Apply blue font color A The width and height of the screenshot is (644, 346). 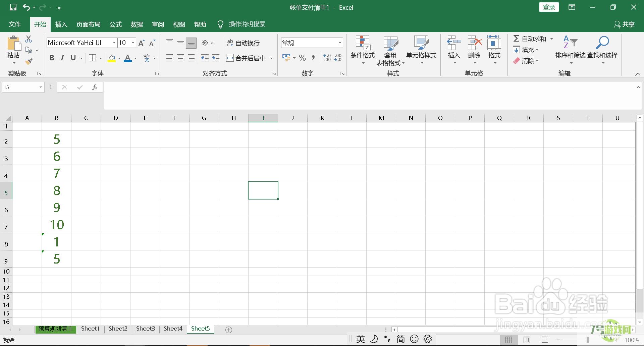(x=128, y=58)
